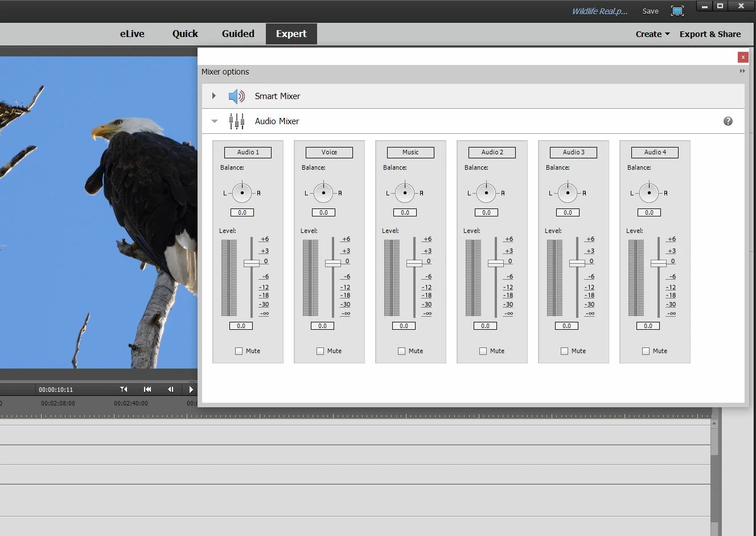
Task: Mute the Voice track
Action: coord(321,351)
